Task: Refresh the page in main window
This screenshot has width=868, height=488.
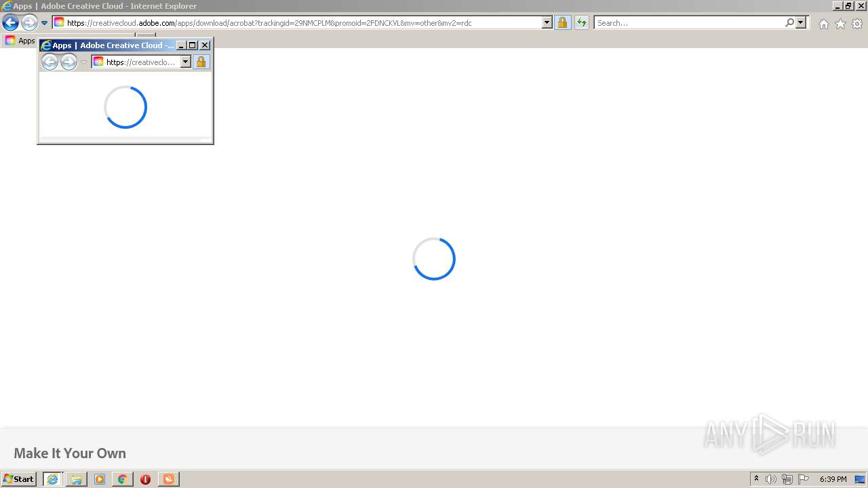Action: pyautogui.click(x=582, y=22)
